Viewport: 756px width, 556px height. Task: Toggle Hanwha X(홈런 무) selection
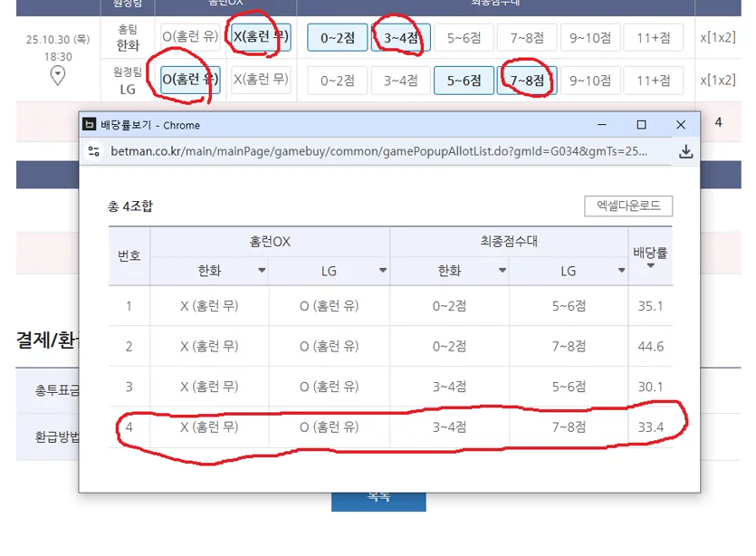pyautogui.click(x=261, y=37)
